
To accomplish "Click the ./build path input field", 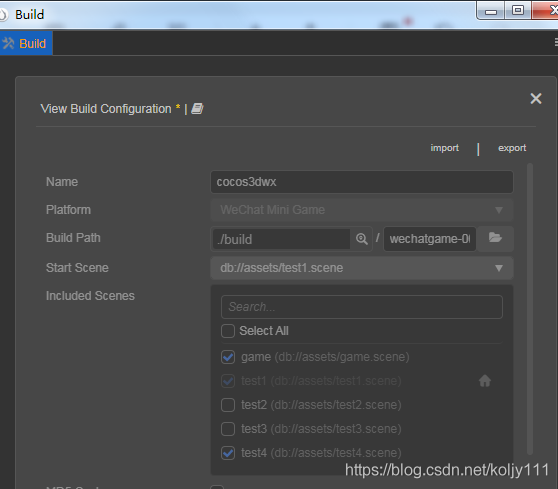I will 281,239.
